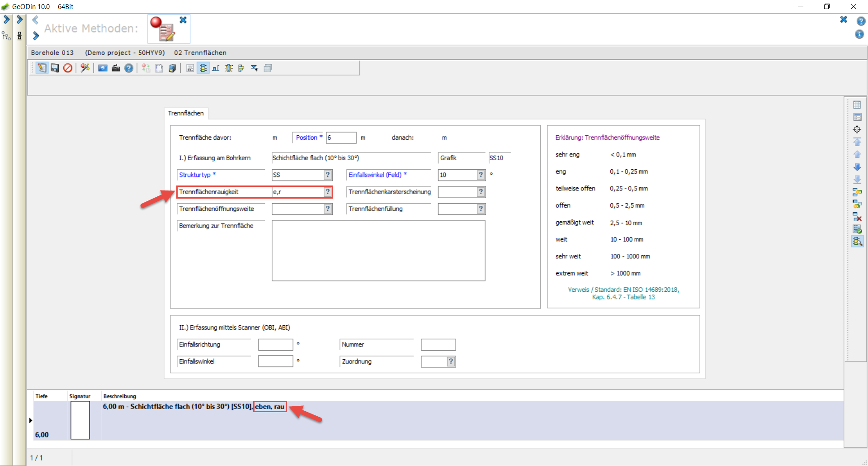Click the SS10 graphic code value
Image resolution: width=868 pixels, height=466 pixels.
coord(496,158)
